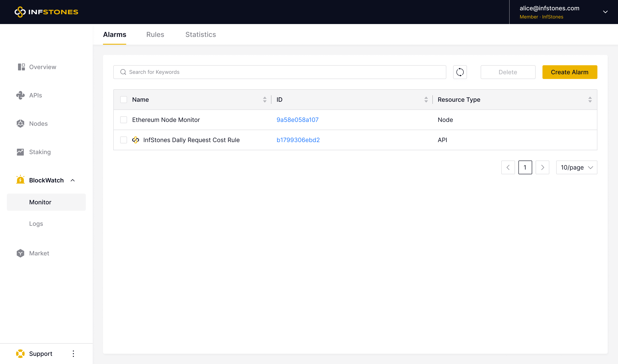
Task: Open the 10/page size dropdown
Action: coord(576,168)
